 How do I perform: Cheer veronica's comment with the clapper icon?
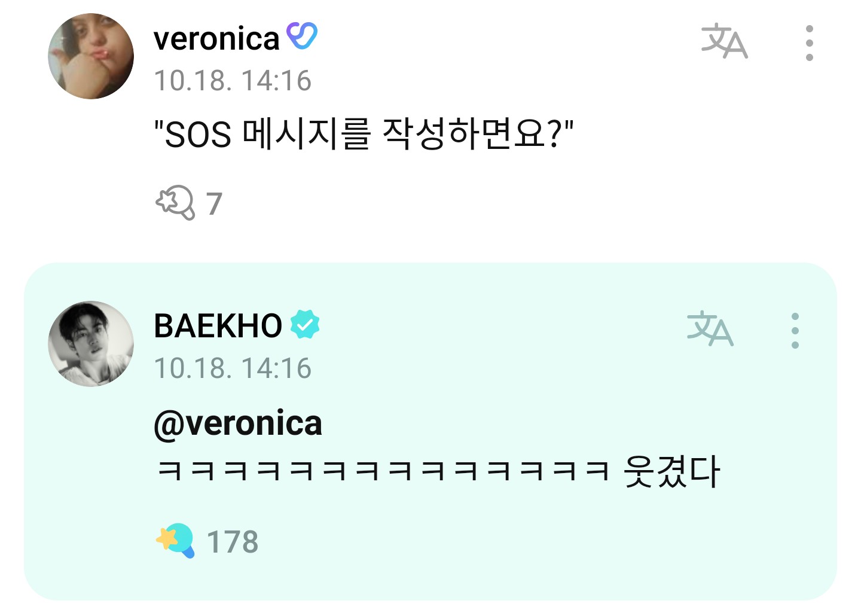coord(175,203)
